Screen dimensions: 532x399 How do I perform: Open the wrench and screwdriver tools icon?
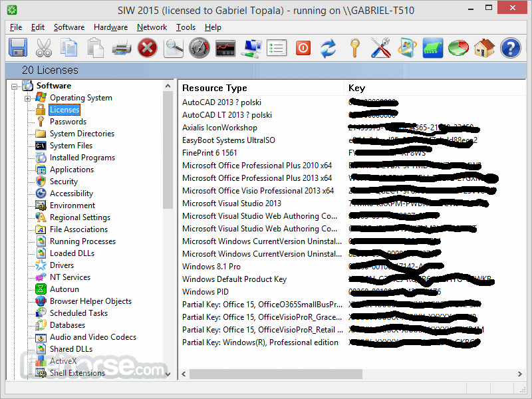pos(380,47)
